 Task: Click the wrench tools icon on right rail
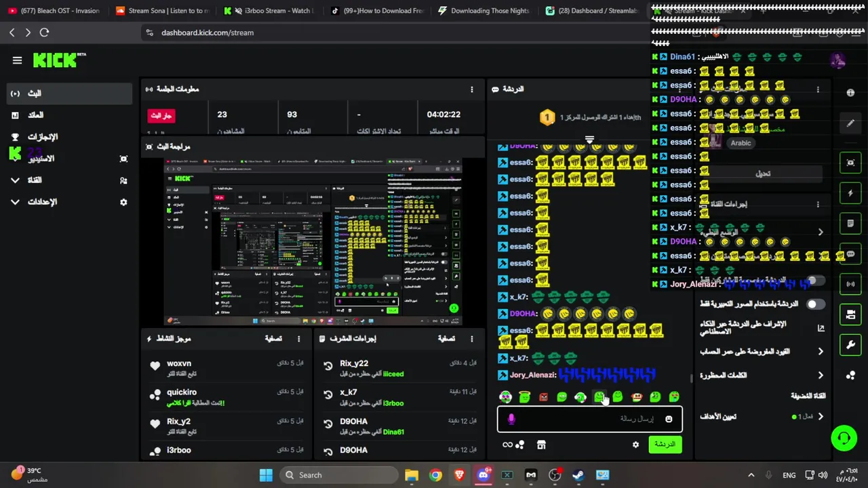[850, 345]
